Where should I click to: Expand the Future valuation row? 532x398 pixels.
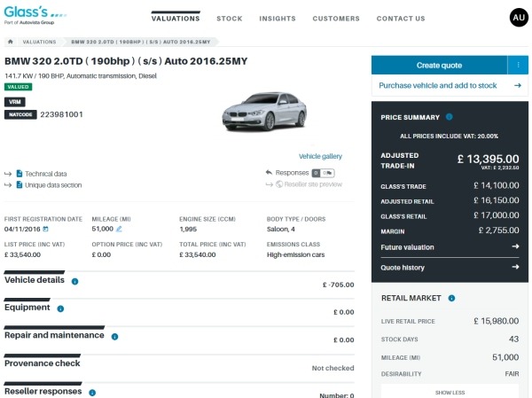click(x=450, y=247)
